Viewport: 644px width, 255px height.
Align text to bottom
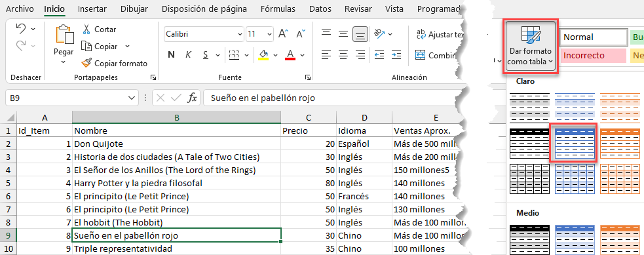pos(360,35)
